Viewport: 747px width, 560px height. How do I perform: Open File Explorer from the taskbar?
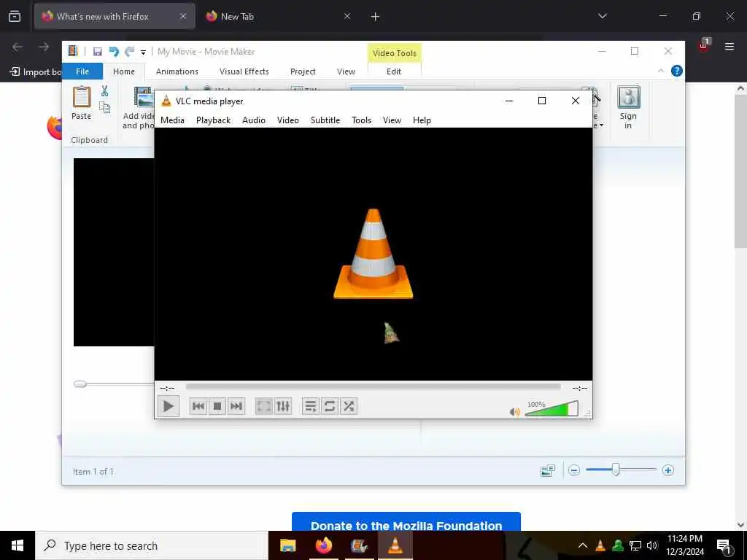click(x=287, y=545)
